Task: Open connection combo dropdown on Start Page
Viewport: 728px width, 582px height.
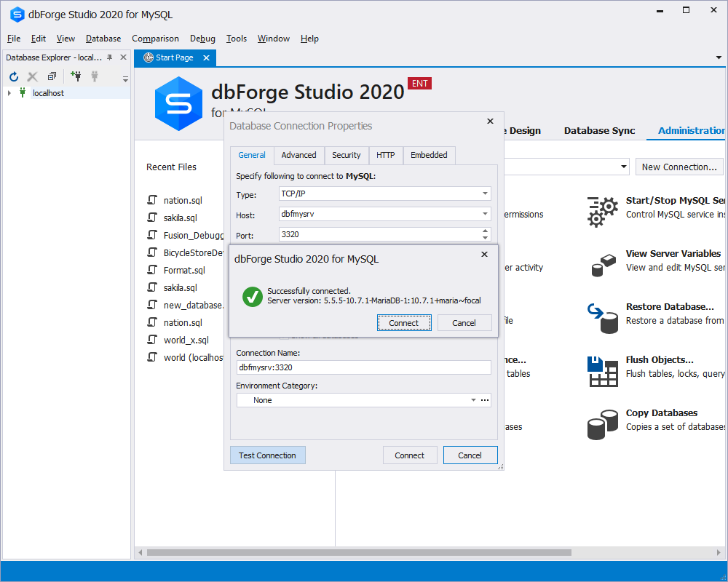Action: (x=624, y=167)
